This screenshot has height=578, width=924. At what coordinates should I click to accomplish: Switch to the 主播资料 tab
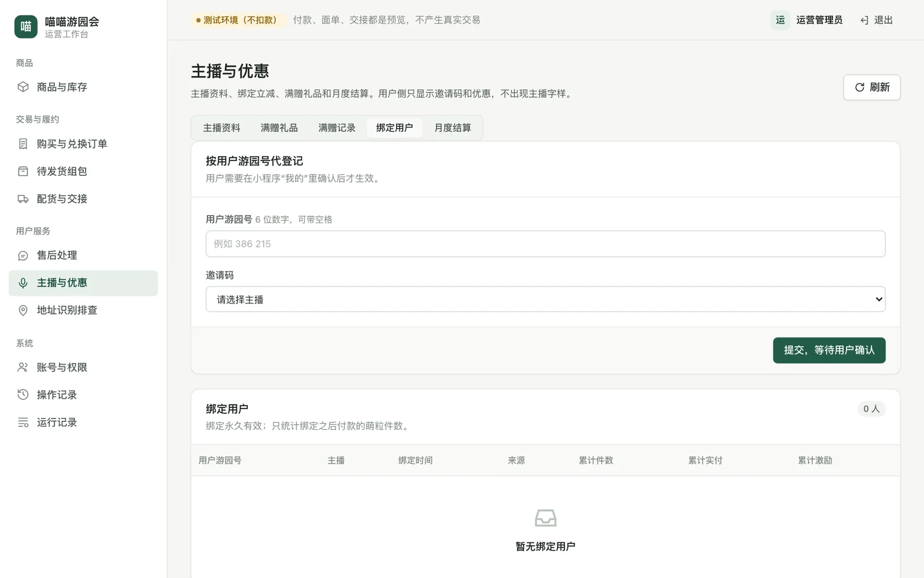coord(222,128)
